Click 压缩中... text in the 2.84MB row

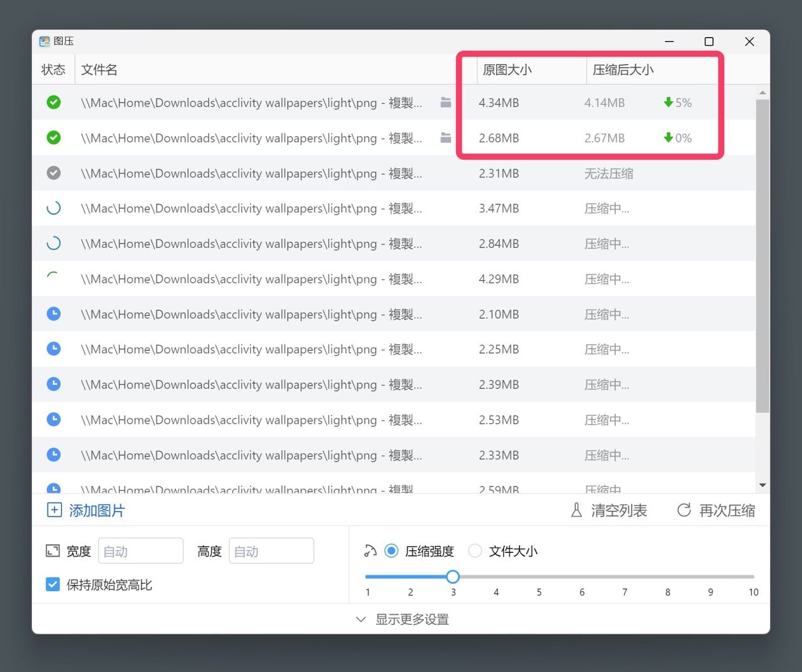pos(607,243)
